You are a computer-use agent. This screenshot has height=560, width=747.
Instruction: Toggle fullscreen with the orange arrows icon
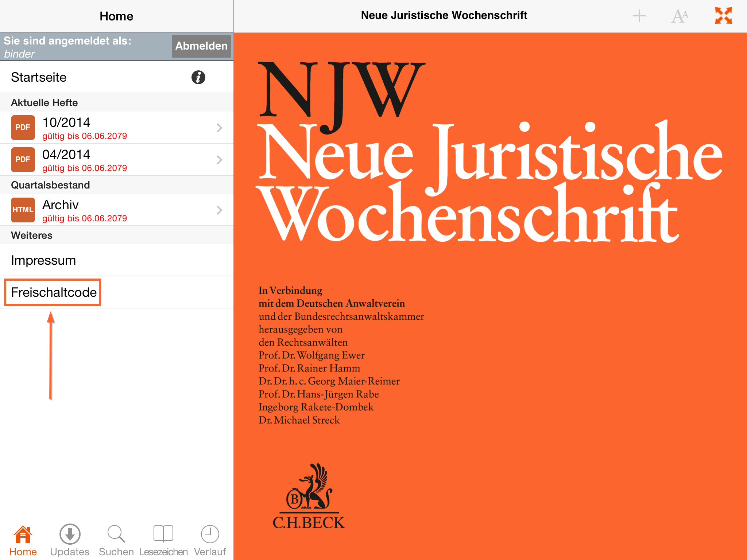pyautogui.click(x=724, y=16)
